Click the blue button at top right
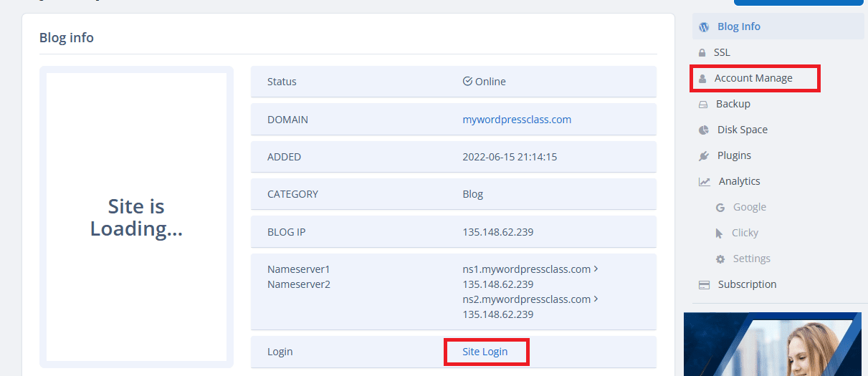This screenshot has height=376, width=868. [798, 2]
